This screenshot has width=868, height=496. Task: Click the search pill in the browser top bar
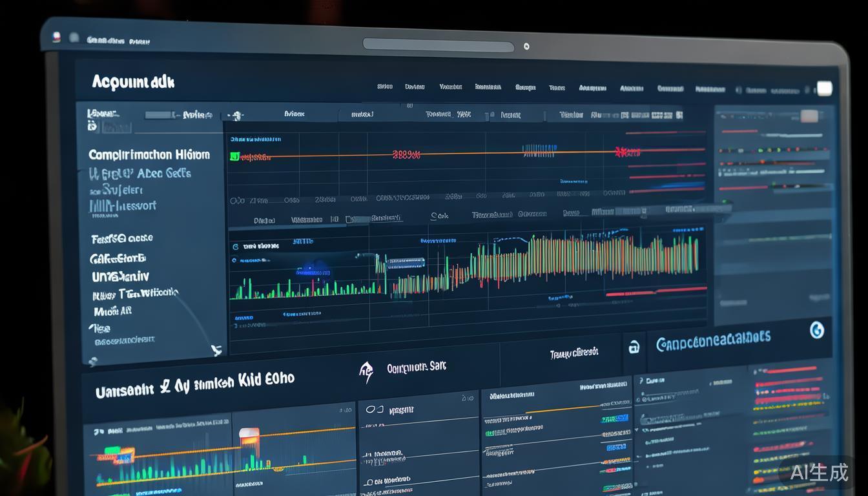tap(438, 45)
